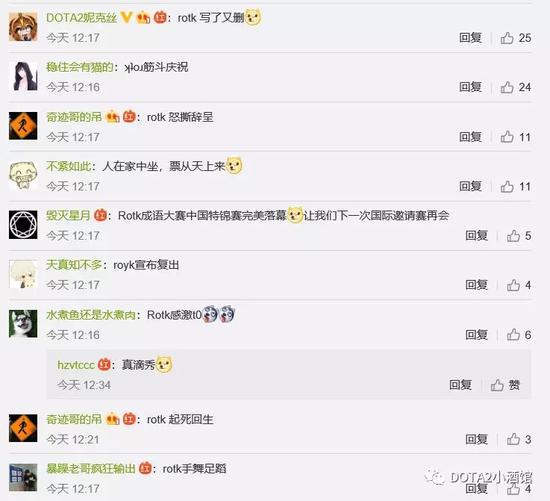Viewport: 550px width, 501px height.
Task: Open 暴躁老哥疯狂输出 username link
Action: click(x=91, y=469)
